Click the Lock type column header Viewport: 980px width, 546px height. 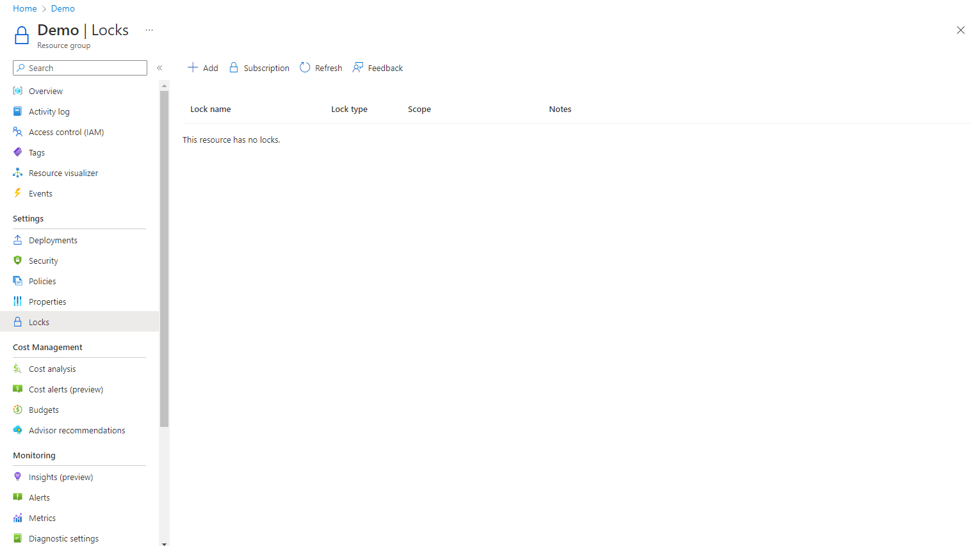point(349,109)
